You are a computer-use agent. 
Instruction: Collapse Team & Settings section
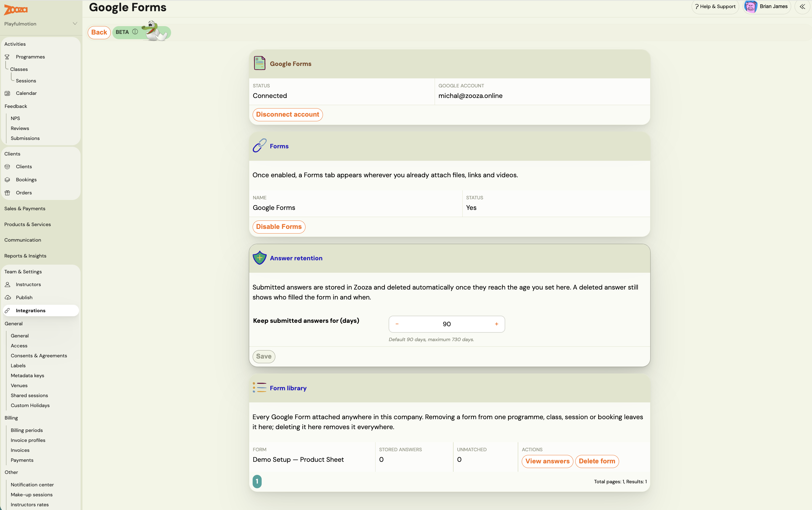point(23,272)
